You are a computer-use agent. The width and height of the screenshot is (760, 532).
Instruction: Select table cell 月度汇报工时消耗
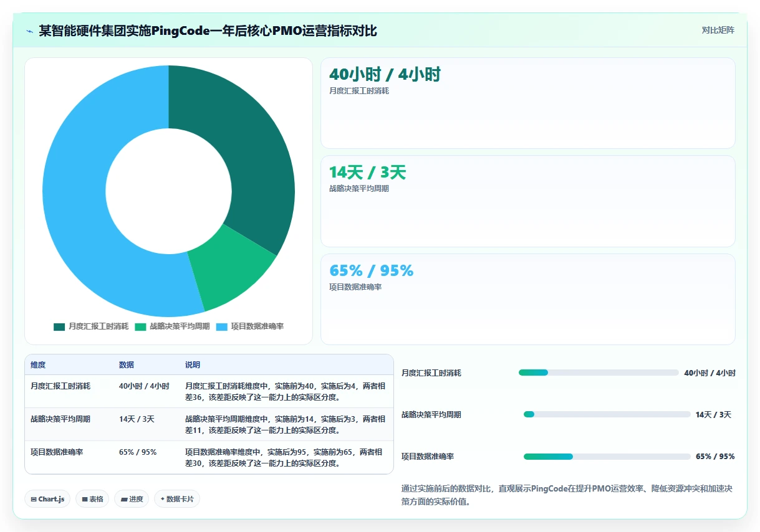[x=60, y=386]
